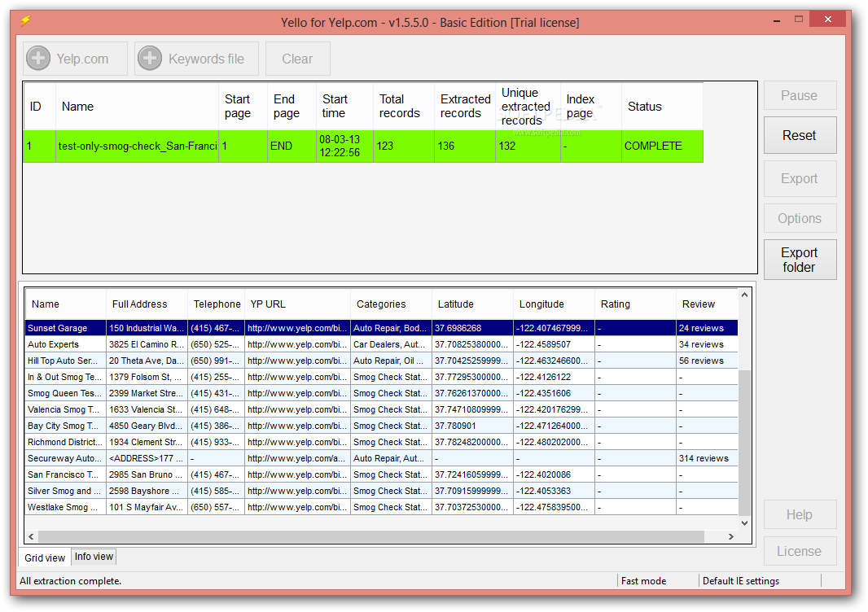868x612 pixels.
Task: Click the Export button
Action: click(x=800, y=178)
